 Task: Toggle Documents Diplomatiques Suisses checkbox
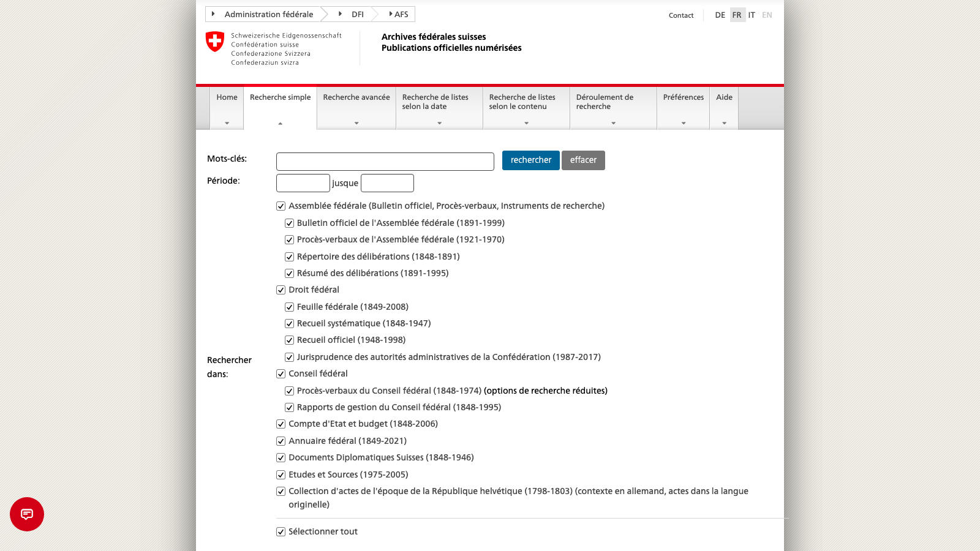tap(281, 457)
